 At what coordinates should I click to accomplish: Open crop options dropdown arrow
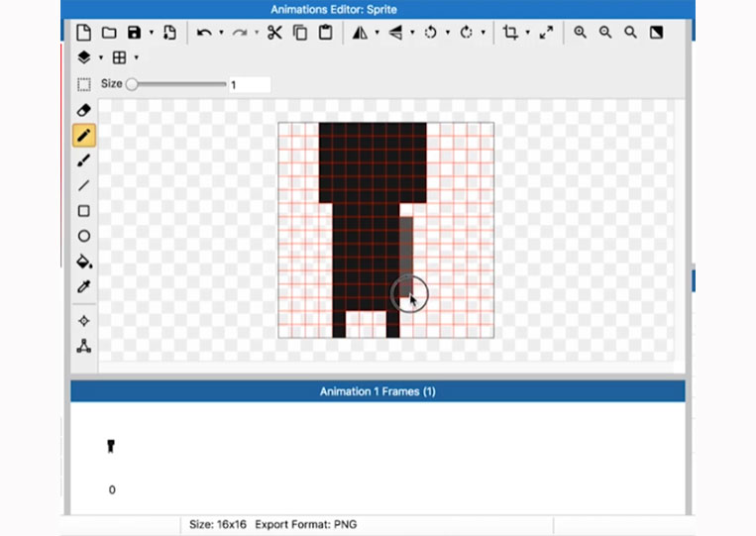pos(527,33)
